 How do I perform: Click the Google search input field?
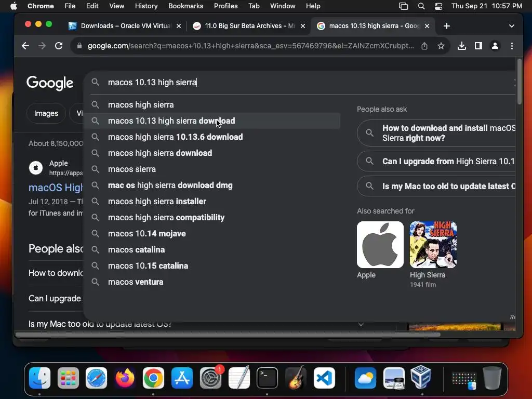click(x=299, y=83)
